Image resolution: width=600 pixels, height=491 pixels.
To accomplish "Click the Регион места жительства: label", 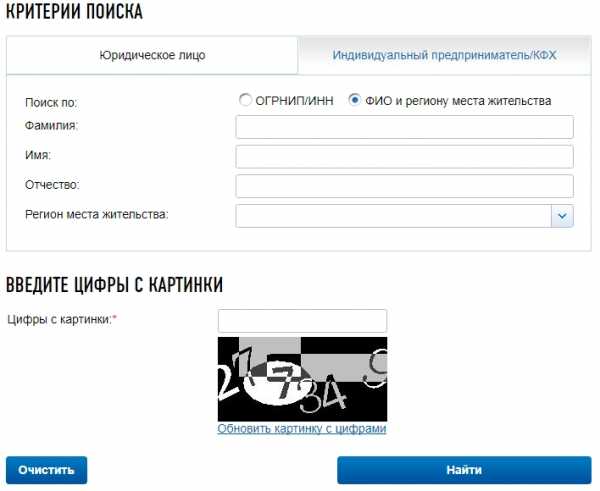I will (x=96, y=214).
